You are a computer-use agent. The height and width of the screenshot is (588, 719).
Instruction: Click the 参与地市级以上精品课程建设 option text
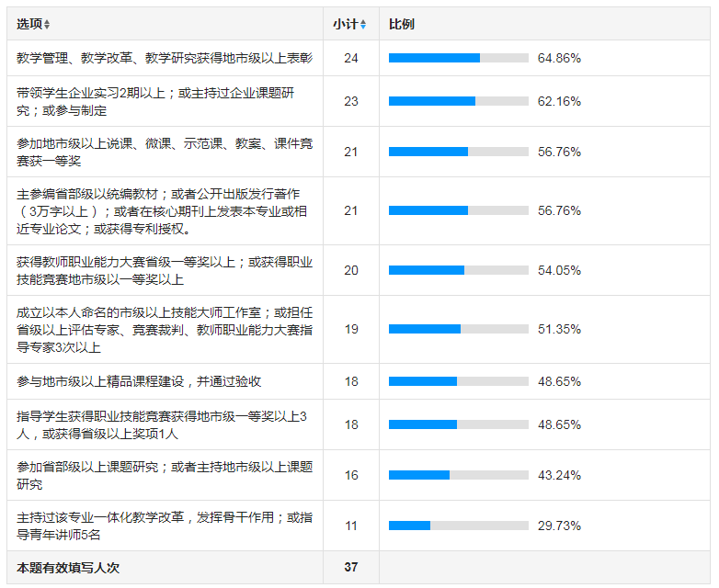[x=140, y=380]
